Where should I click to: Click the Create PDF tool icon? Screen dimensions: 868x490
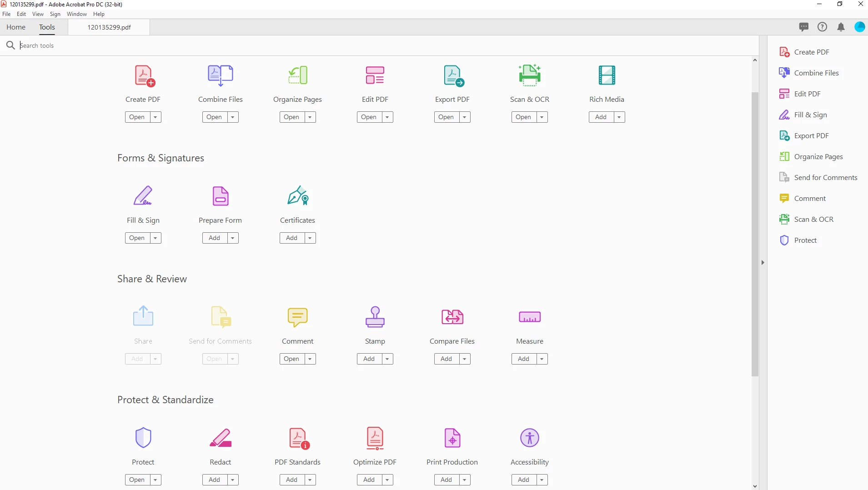click(145, 76)
